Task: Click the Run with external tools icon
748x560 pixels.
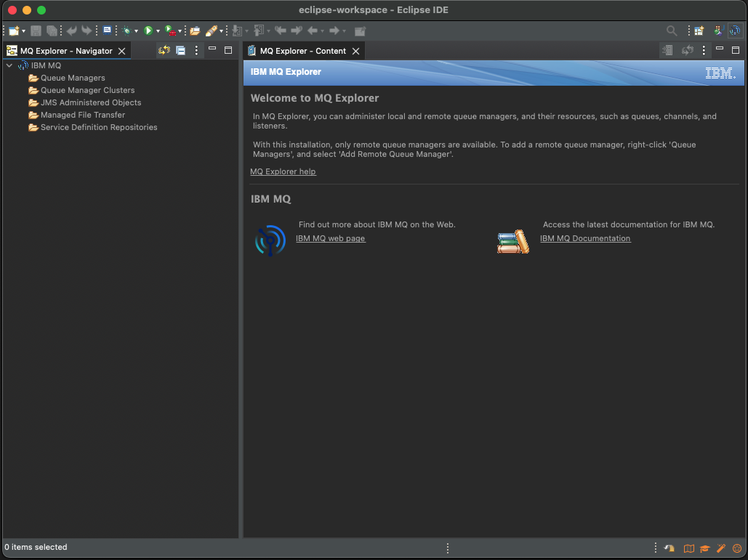Action: point(170,31)
